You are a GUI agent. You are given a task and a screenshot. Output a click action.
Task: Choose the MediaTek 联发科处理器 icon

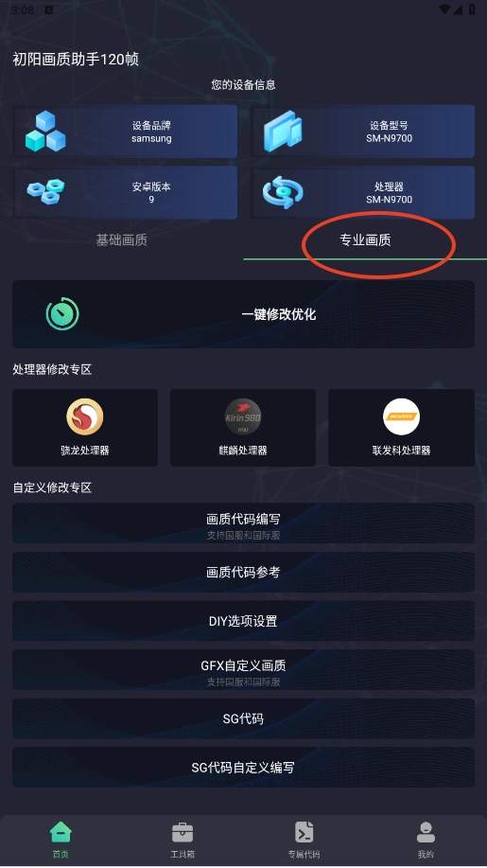(401, 416)
